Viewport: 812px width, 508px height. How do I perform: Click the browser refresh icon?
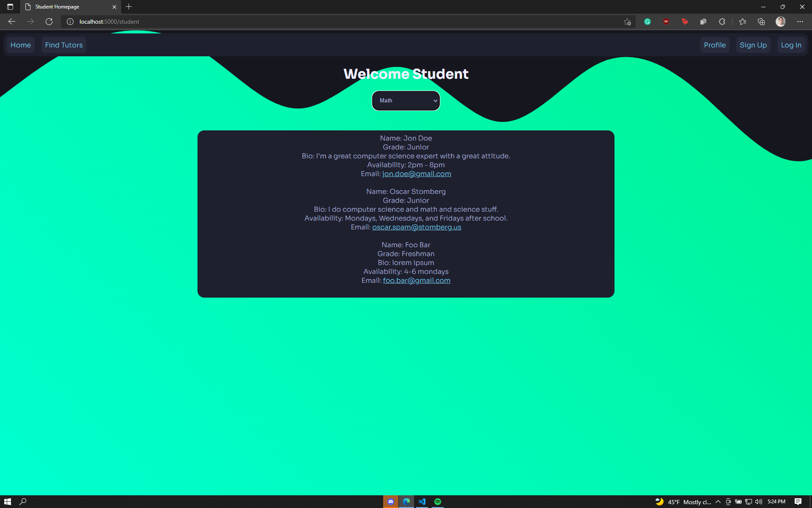(49, 22)
